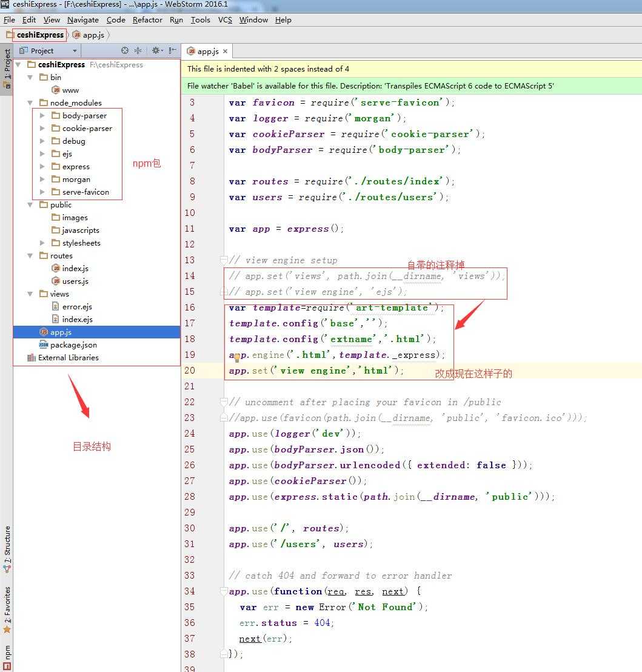Collapse the node_modules folder

pos(30,103)
